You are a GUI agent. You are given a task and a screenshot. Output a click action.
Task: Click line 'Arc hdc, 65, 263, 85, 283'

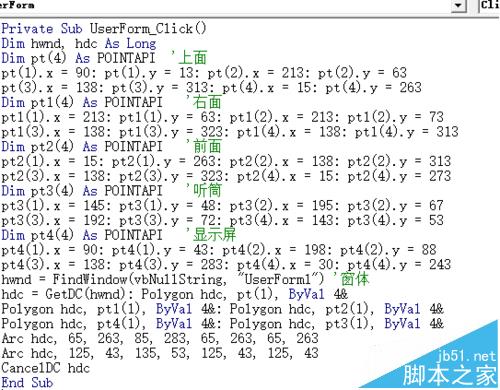(x=160, y=338)
